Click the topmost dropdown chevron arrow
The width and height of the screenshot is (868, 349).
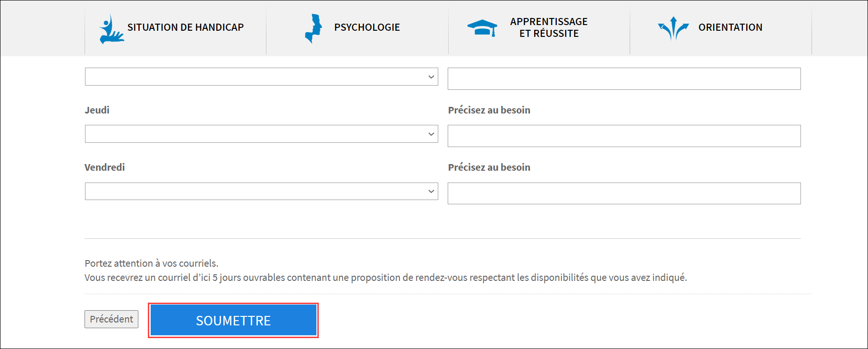(431, 77)
